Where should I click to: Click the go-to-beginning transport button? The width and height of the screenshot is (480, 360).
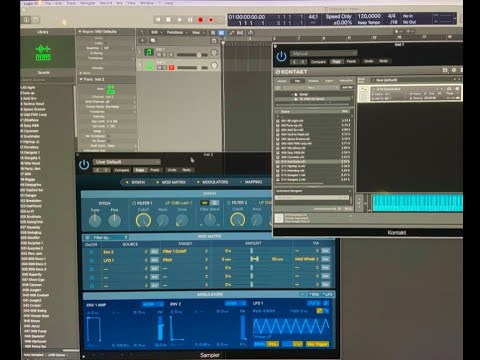(158, 20)
